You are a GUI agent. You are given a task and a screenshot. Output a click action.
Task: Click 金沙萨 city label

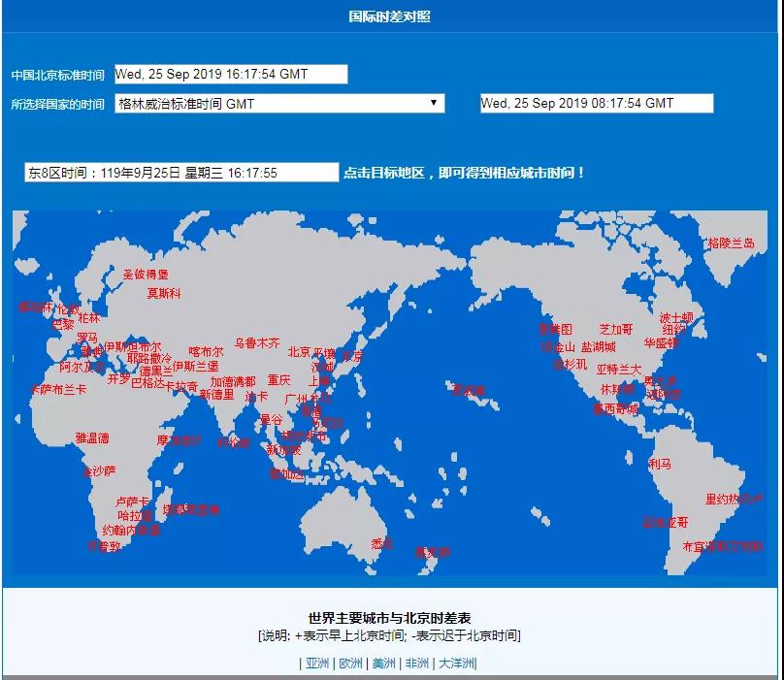(99, 471)
